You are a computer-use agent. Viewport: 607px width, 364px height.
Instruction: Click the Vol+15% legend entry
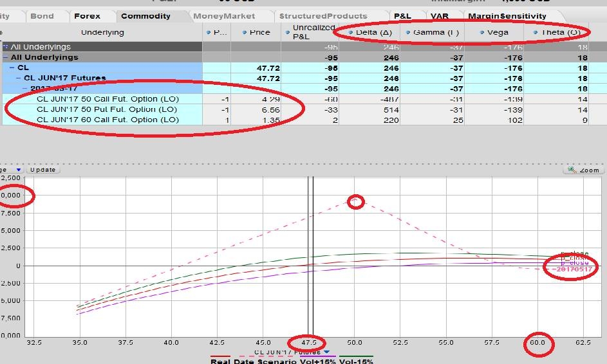(317, 361)
